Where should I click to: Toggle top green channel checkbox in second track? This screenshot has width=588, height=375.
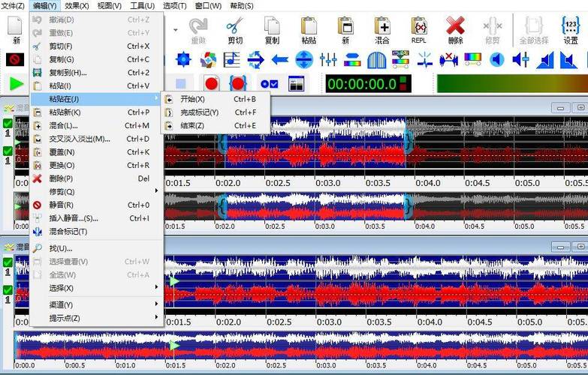pyautogui.click(x=8, y=262)
